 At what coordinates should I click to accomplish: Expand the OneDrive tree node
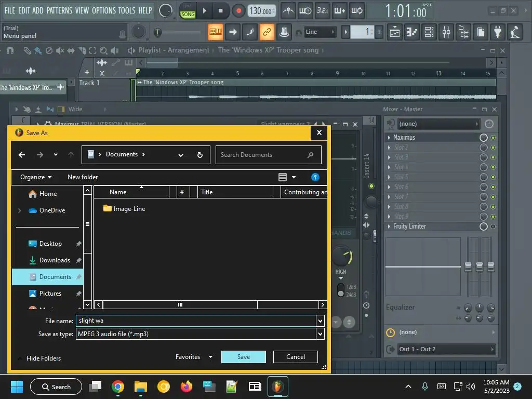coord(19,210)
